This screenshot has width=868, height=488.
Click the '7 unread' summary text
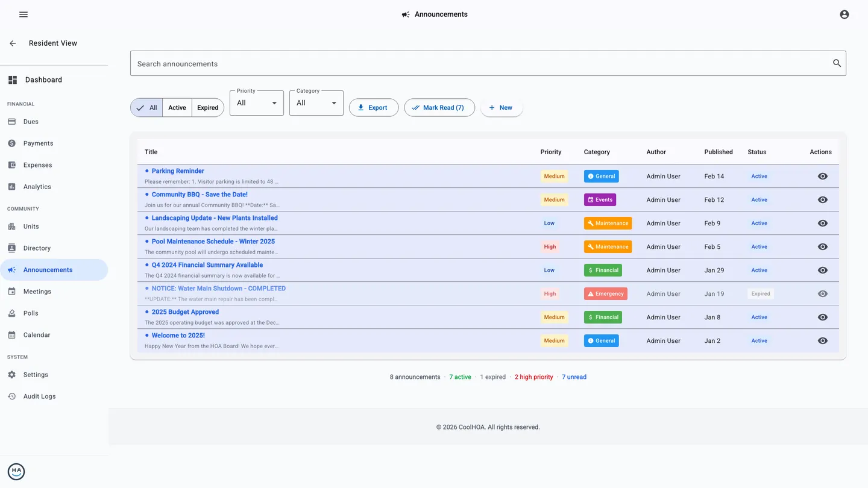[574, 377]
